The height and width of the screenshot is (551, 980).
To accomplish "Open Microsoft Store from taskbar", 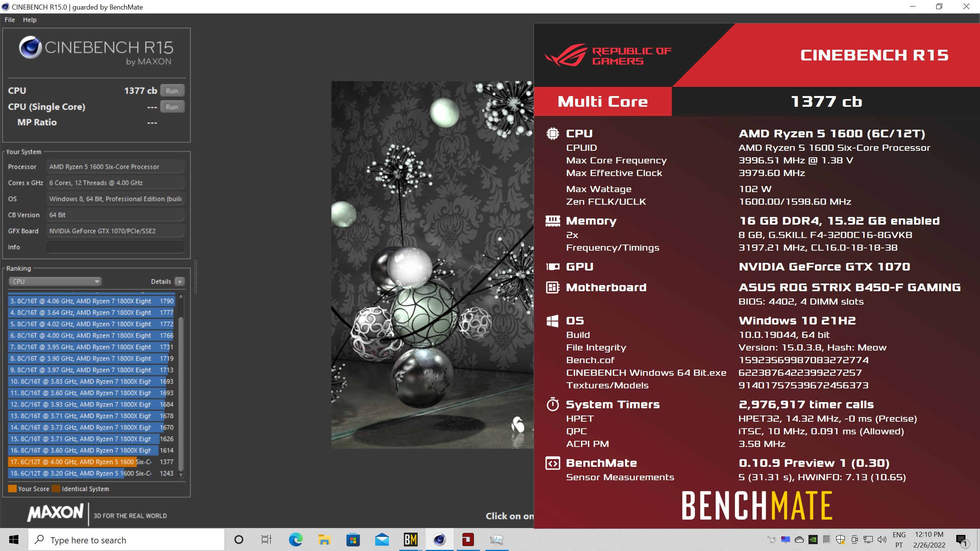I will pos(353,540).
